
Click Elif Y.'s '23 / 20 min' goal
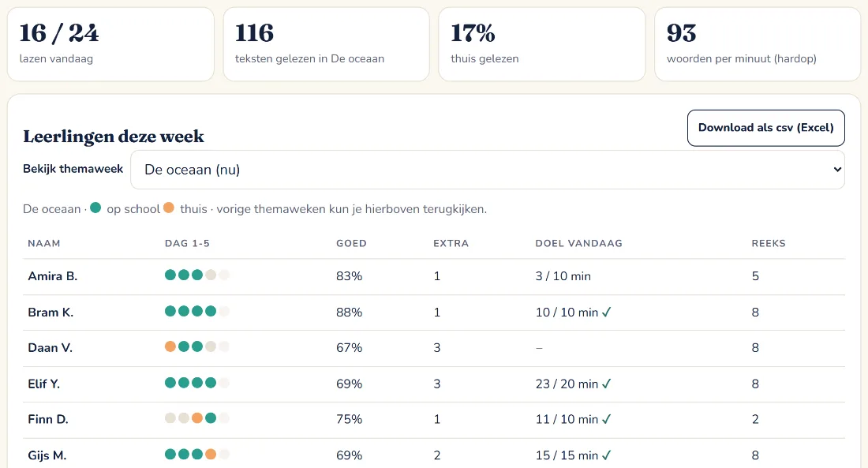tap(567, 384)
